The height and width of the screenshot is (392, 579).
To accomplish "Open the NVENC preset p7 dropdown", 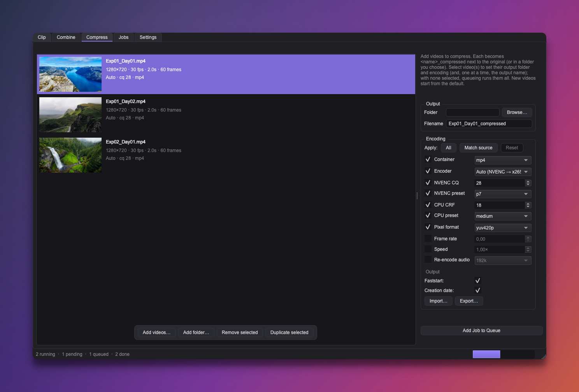I will point(503,194).
